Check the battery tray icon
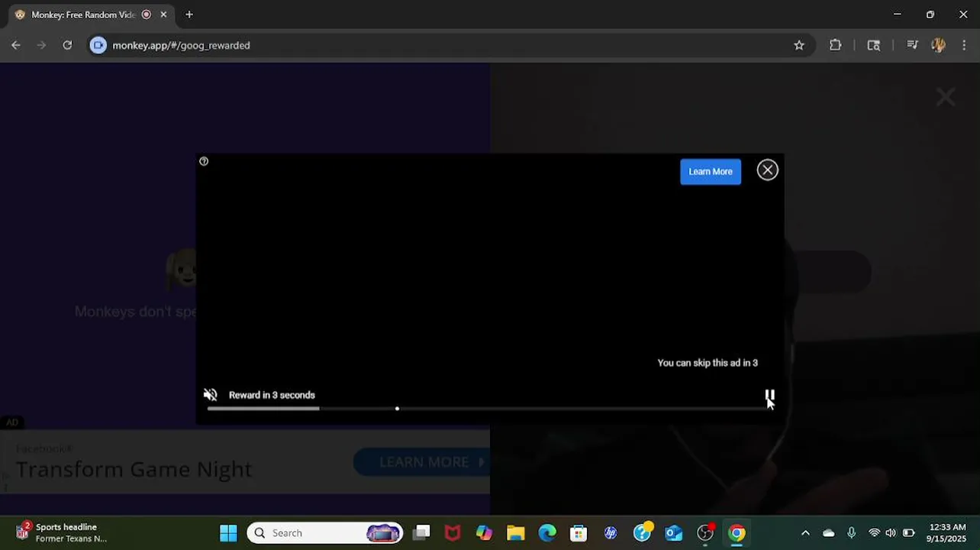980x550 pixels. point(908,533)
